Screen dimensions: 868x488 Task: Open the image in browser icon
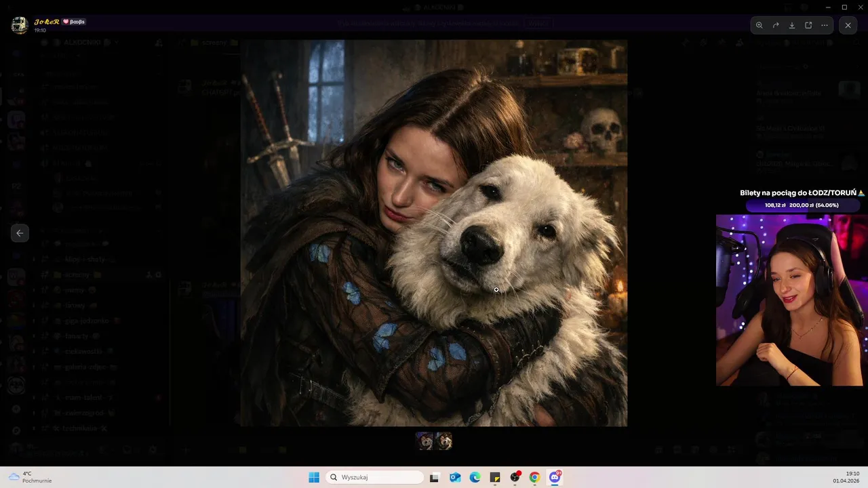808,25
